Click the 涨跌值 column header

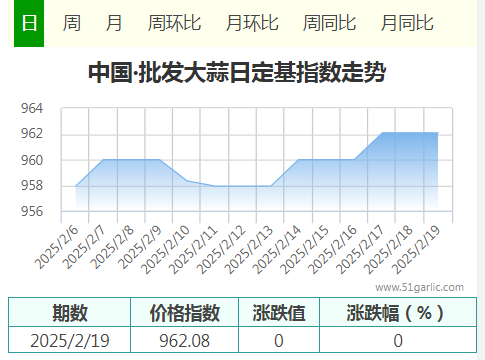(279, 313)
